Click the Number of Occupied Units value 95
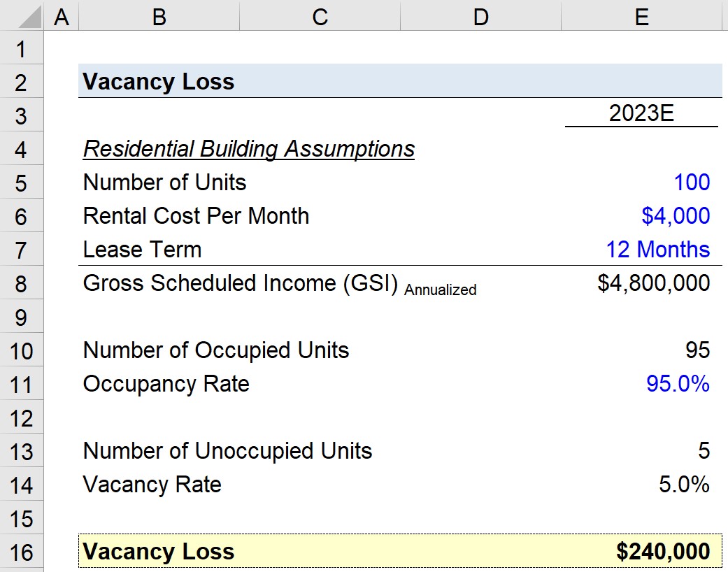 pyautogui.click(x=642, y=350)
